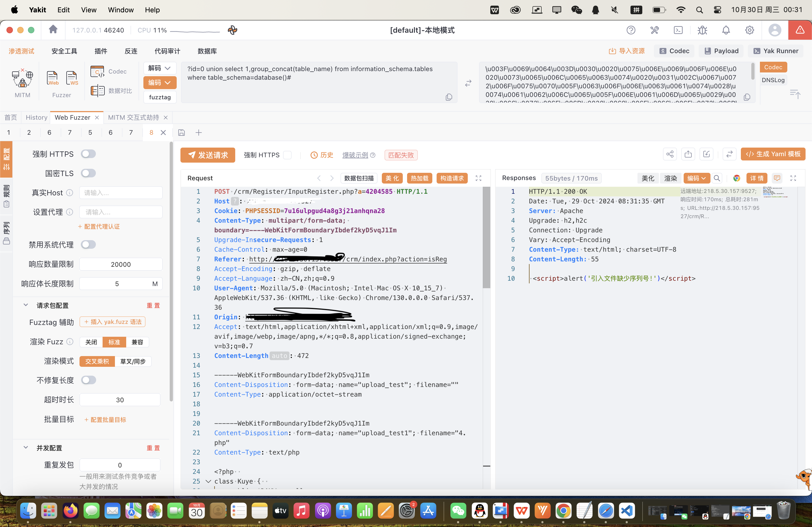Check the 强制 HTTPS checkbox beside send button
Screen dimensions: 812x527
(x=288, y=155)
